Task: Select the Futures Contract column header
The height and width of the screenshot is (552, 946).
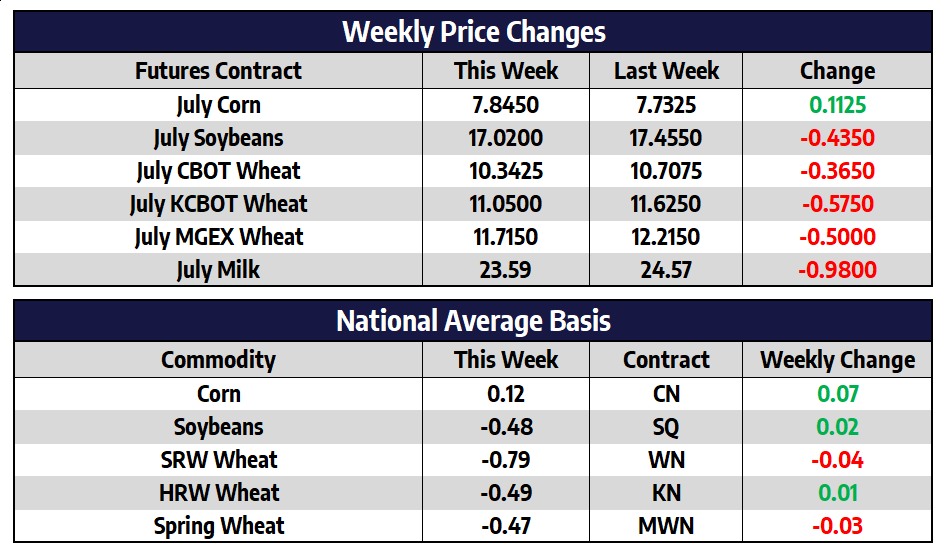Action: pos(218,71)
